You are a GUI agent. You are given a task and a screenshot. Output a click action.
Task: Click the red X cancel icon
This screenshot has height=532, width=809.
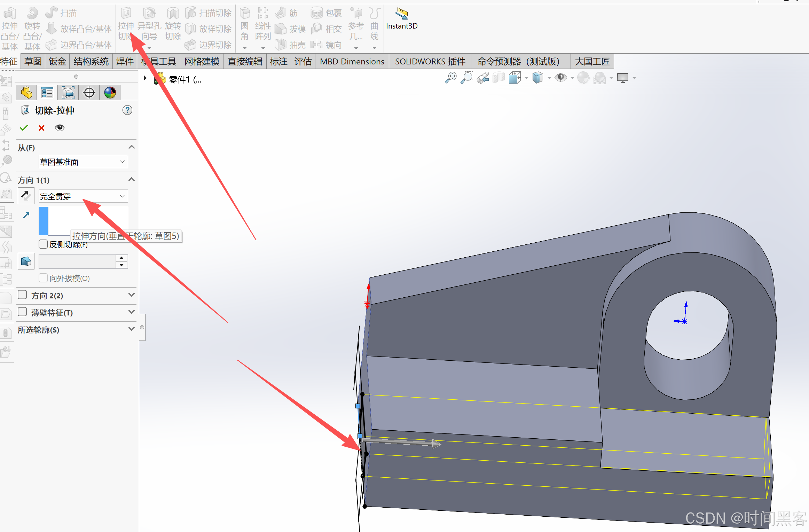click(41, 128)
